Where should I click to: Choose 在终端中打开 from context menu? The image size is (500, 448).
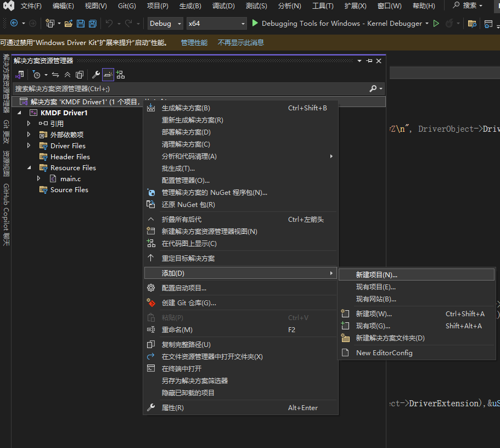pyautogui.click(x=241, y=368)
